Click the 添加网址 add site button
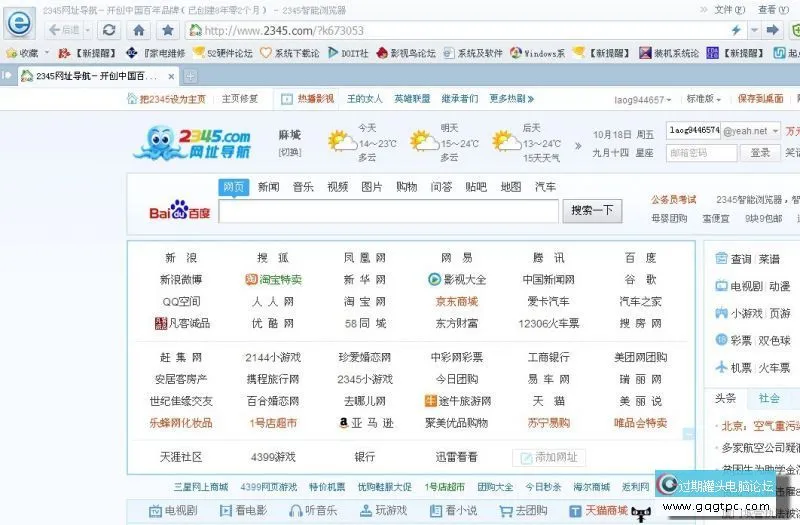The width and height of the screenshot is (800, 525). [x=549, y=458]
